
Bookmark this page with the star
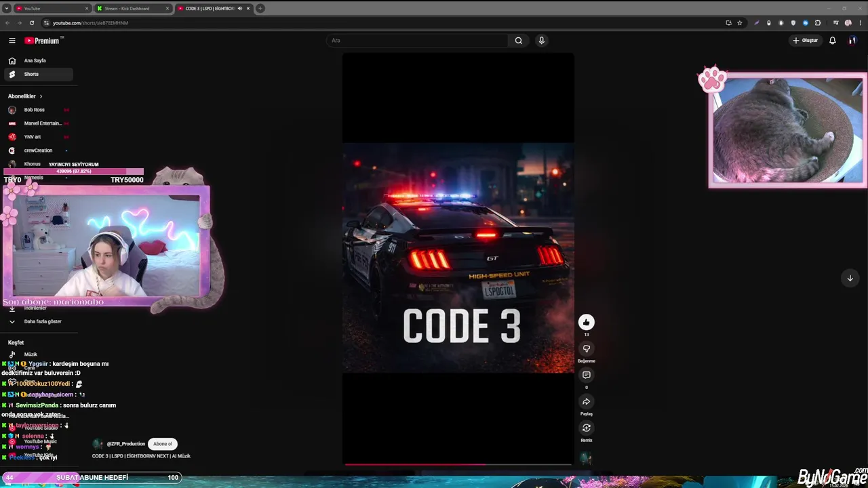[x=740, y=23]
